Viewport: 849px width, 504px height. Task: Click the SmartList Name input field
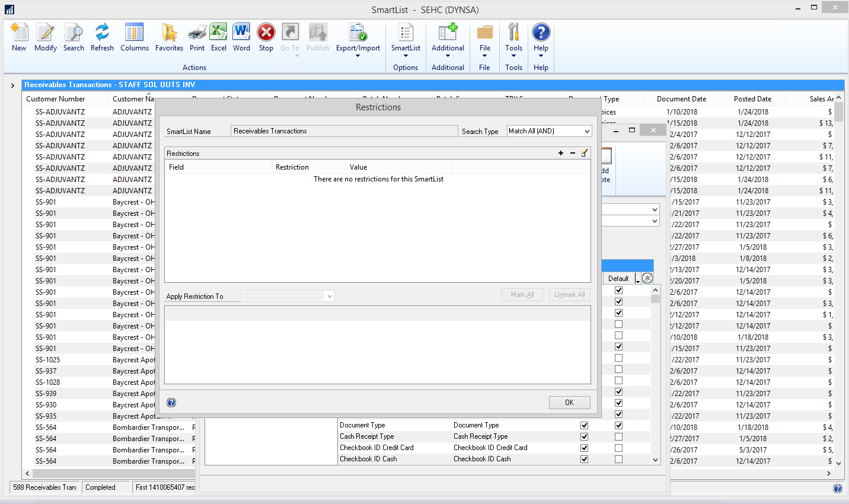344,131
